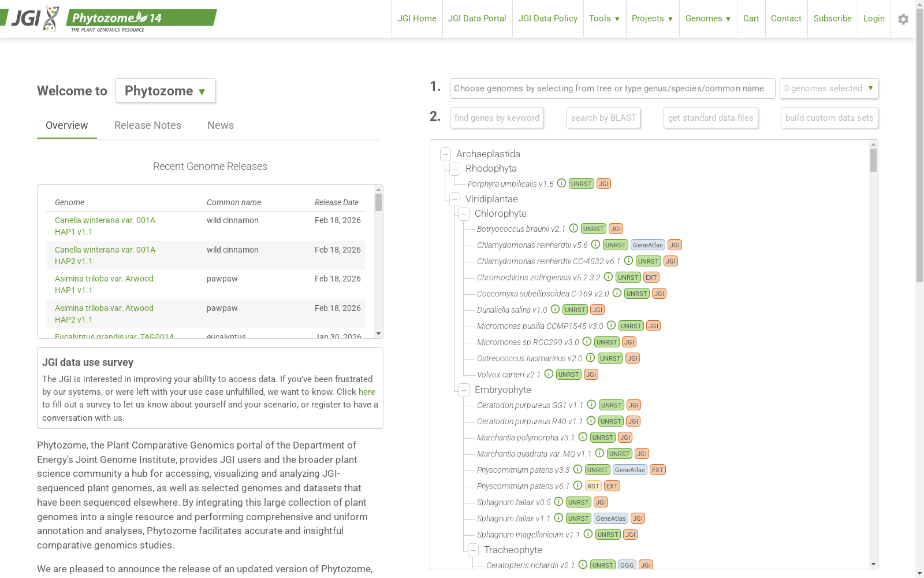Expand the Projects menu
The height and width of the screenshot is (578, 924).
pyautogui.click(x=653, y=19)
